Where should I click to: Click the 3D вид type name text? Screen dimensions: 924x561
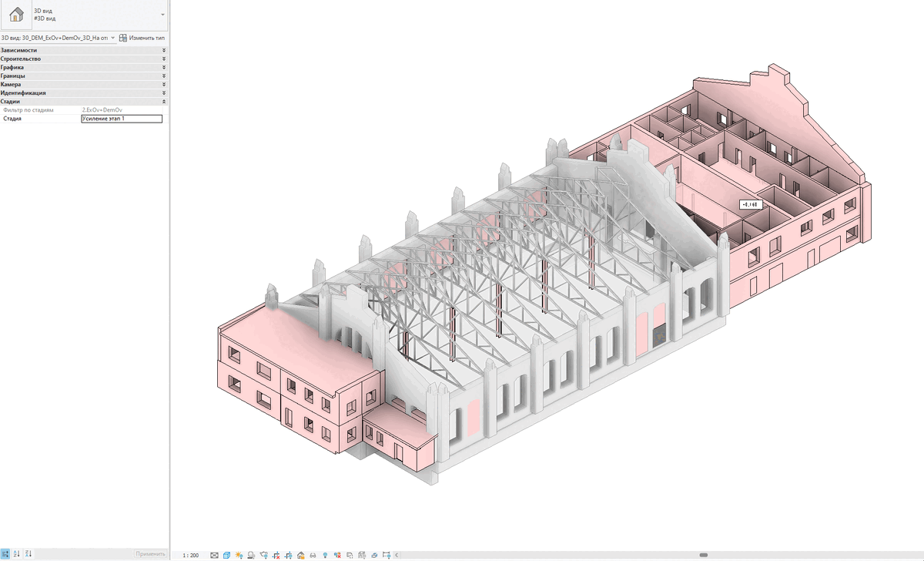[x=42, y=11]
